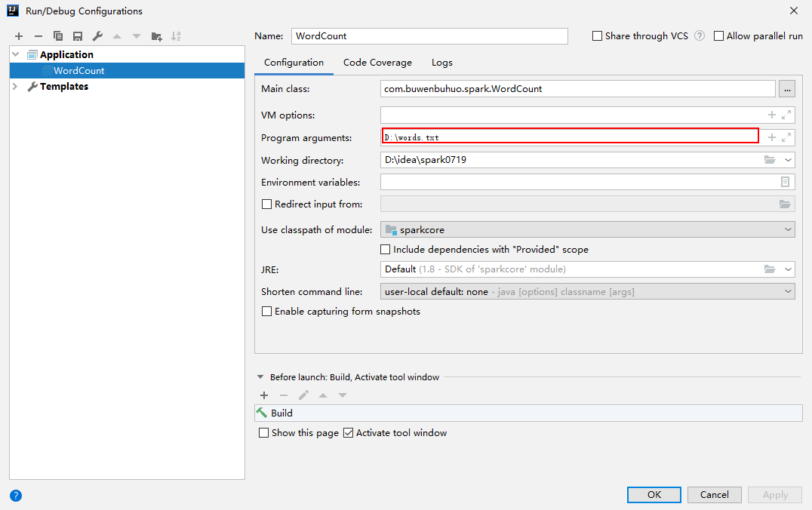Switch to the Logs tab
This screenshot has width=812, height=510.
click(x=441, y=63)
